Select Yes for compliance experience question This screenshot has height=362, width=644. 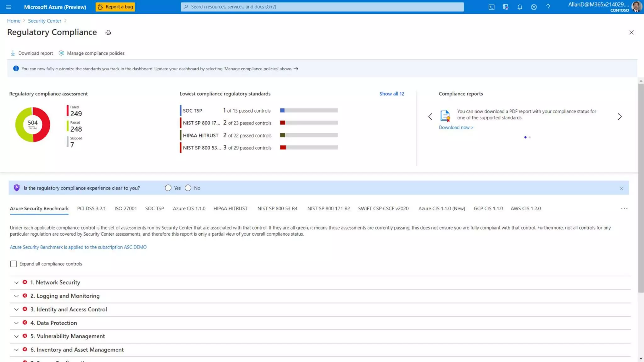tap(168, 188)
